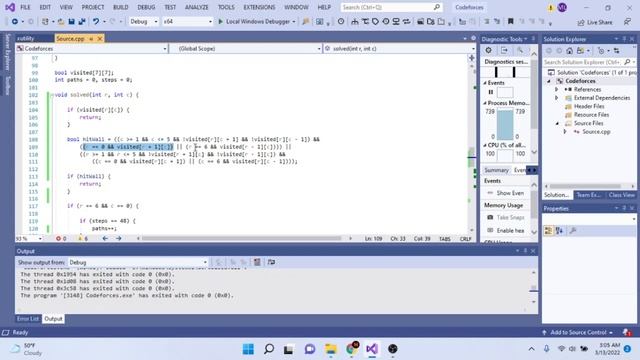Click the feedback icon beside Live Share

click(x=627, y=22)
